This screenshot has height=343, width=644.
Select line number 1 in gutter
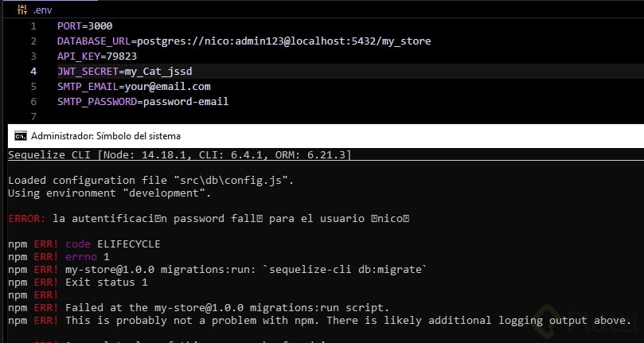coord(33,25)
